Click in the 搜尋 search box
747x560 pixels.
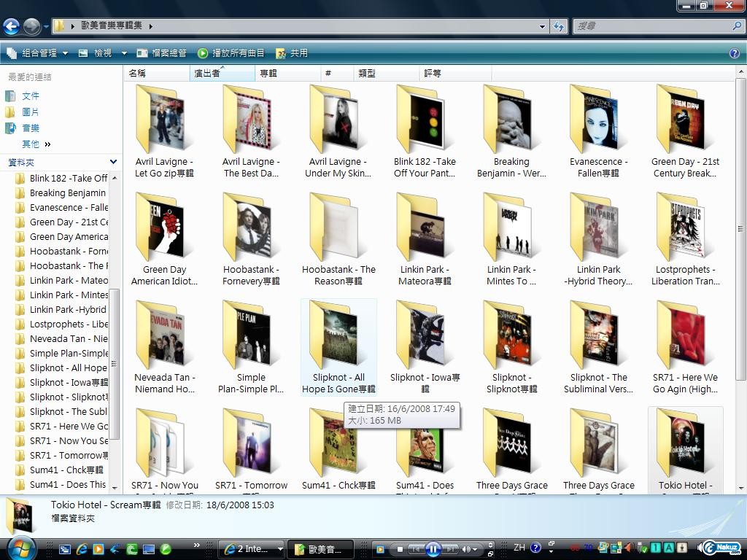pos(653,26)
